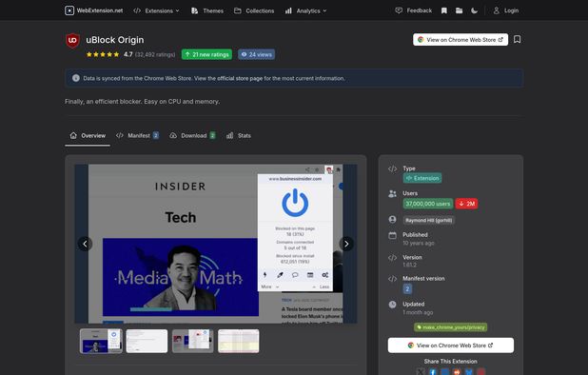Click the main Insider Tech screenshot
The image size is (588, 375).
coord(216,244)
